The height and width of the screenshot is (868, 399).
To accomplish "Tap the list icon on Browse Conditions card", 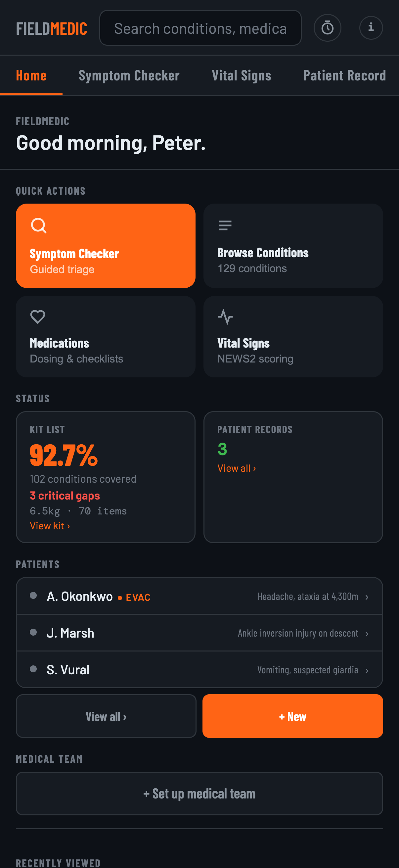I will (225, 225).
